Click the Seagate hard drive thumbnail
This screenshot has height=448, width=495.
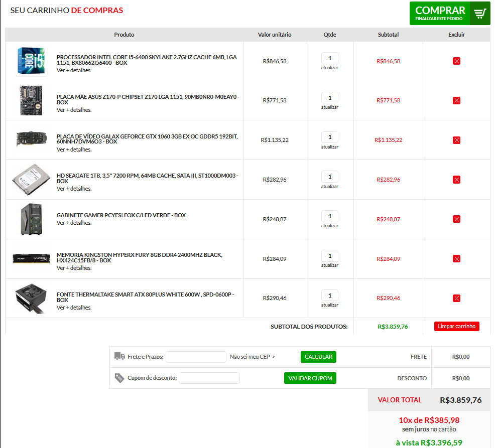coord(31,180)
